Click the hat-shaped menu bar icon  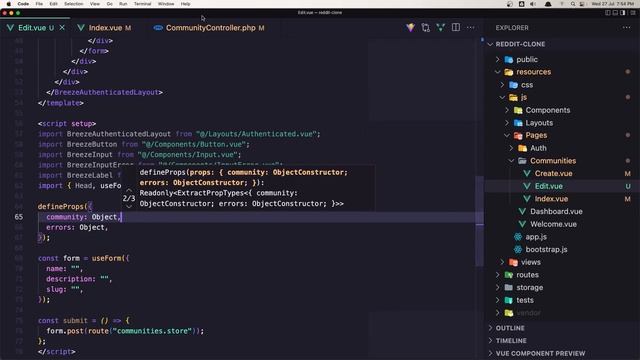pyautogui.click(x=548, y=4)
